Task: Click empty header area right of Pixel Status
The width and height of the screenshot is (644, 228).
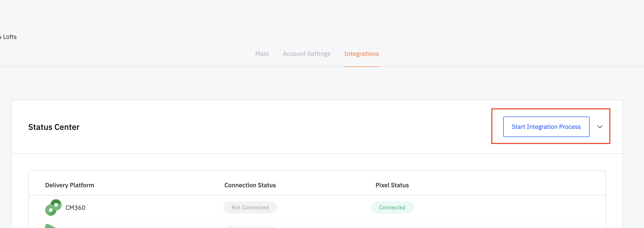Action: [500, 185]
